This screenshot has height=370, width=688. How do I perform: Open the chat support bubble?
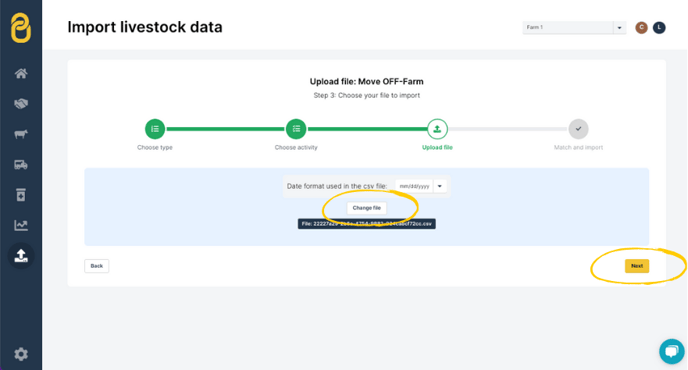(671, 351)
